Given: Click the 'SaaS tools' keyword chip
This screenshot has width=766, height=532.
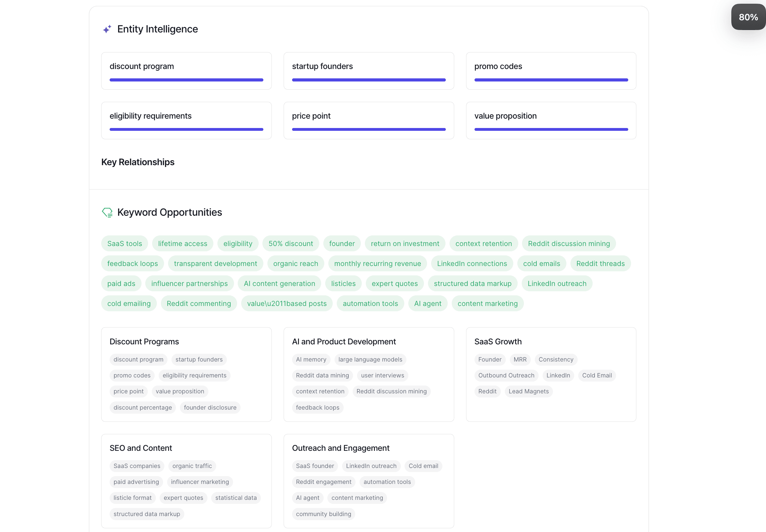Looking at the screenshot, I should (124, 244).
